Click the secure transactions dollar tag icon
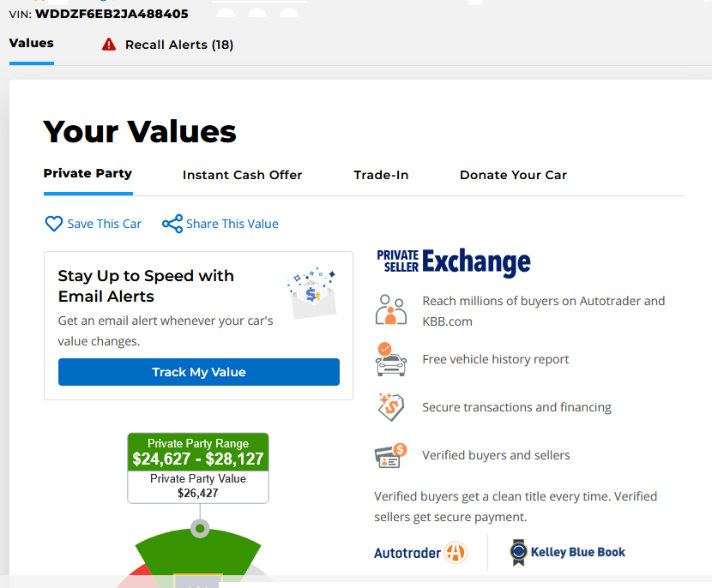 point(391,407)
